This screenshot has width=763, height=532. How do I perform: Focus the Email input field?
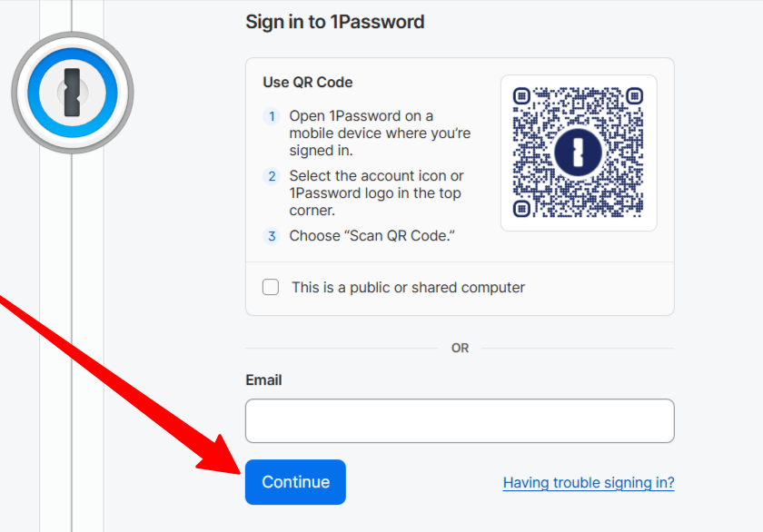[x=460, y=420]
